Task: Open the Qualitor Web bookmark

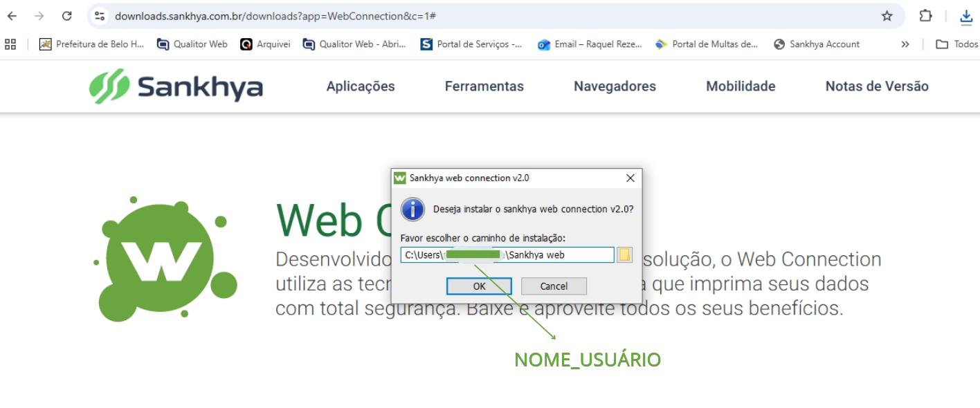Action: [192, 44]
